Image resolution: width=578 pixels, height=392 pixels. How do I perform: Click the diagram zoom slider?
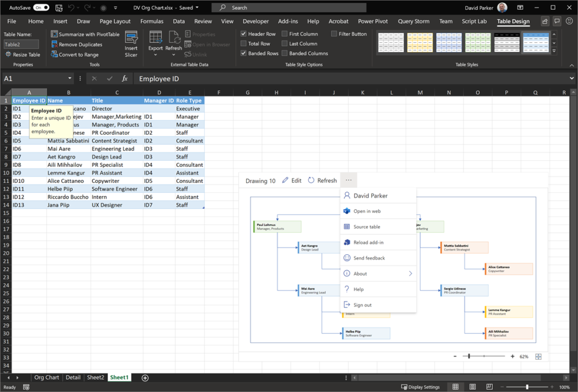pos(470,356)
